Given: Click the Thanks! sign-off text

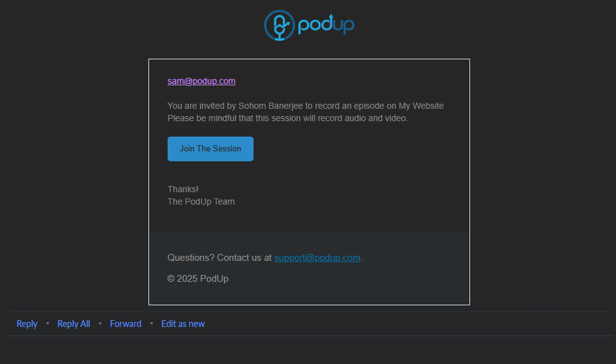Looking at the screenshot, I should click(x=183, y=189).
